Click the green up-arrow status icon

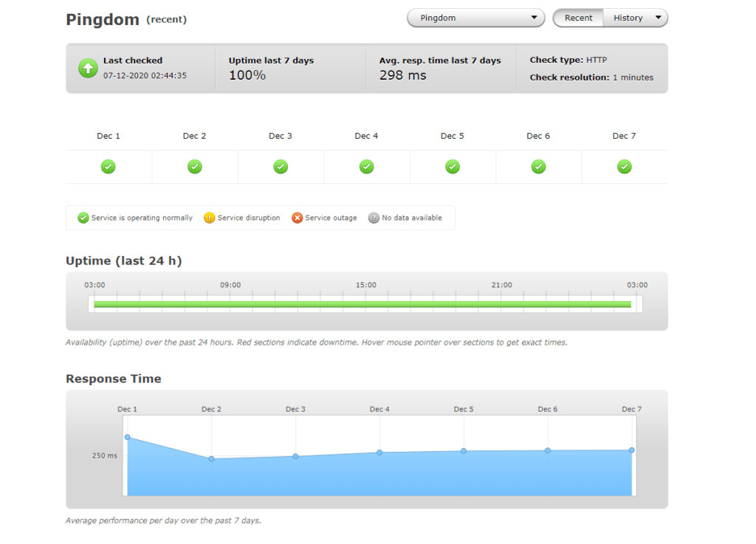(88, 69)
